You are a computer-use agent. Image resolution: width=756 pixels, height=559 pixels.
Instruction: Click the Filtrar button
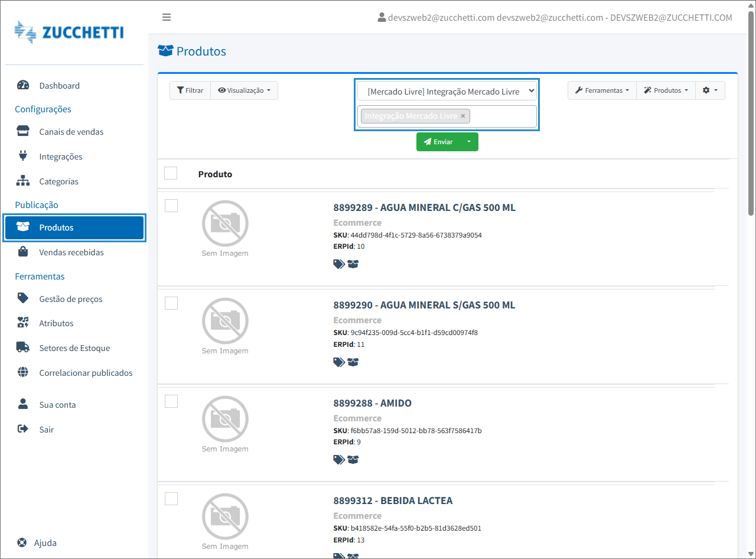[x=190, y=90]
